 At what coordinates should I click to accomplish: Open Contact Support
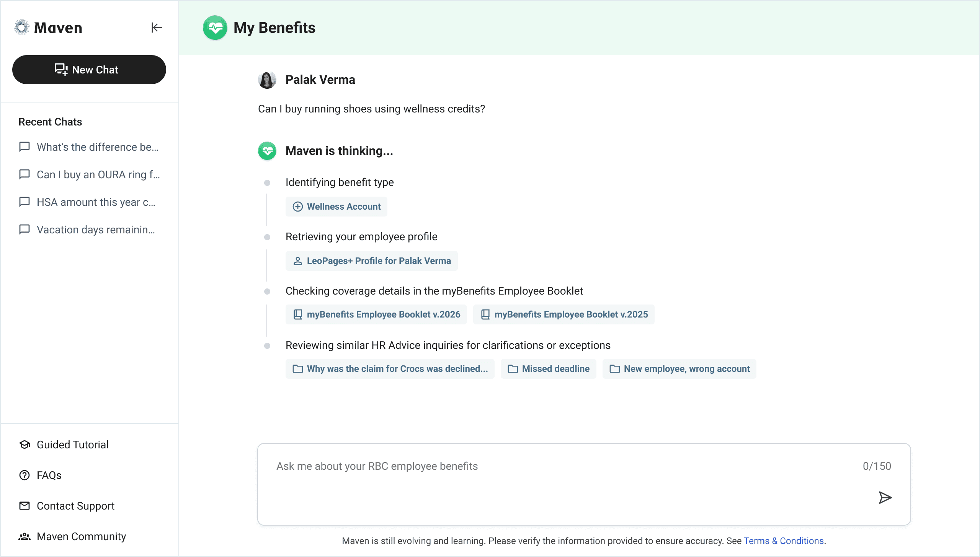click(x=75, y=506)
